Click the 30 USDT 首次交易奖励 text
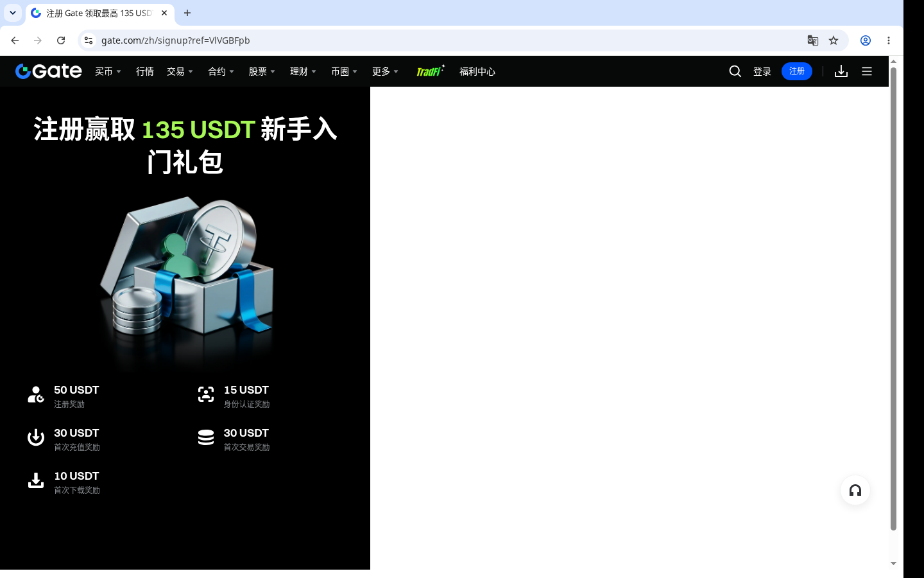Viewport: 924px width, 578px height. [x=246, y=439]
